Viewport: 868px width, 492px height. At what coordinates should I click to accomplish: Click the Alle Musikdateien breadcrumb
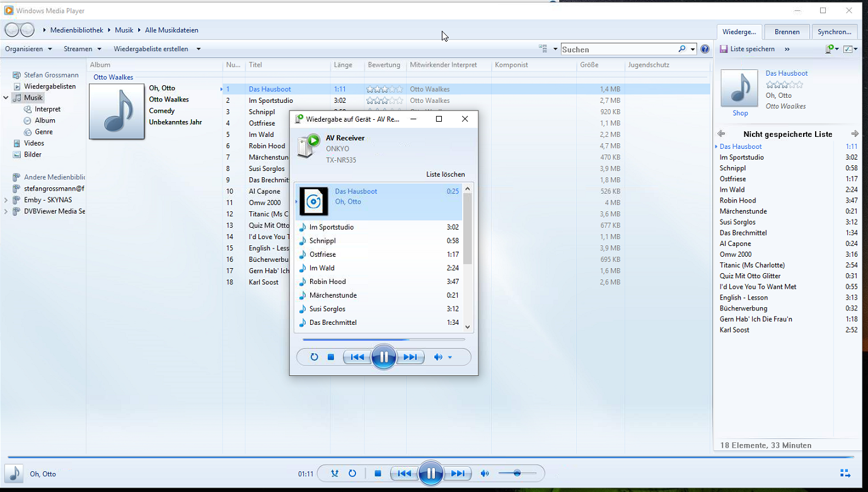(x=171, y=30)
